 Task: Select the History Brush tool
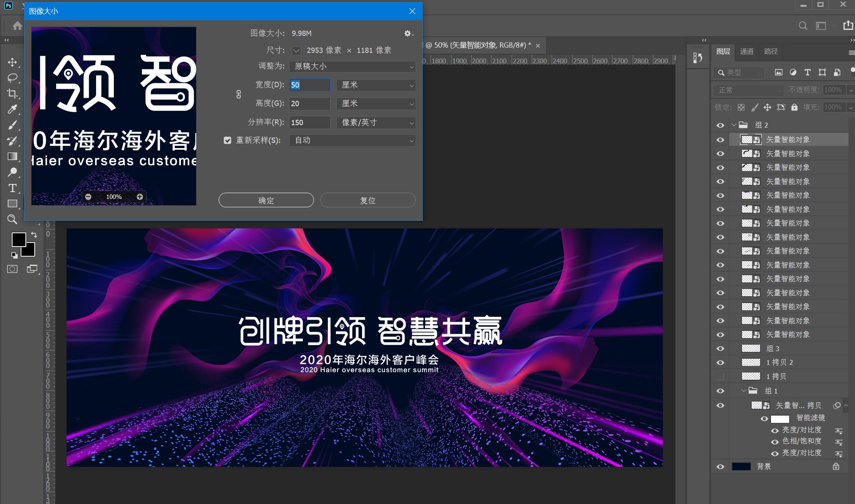(13, 140)
